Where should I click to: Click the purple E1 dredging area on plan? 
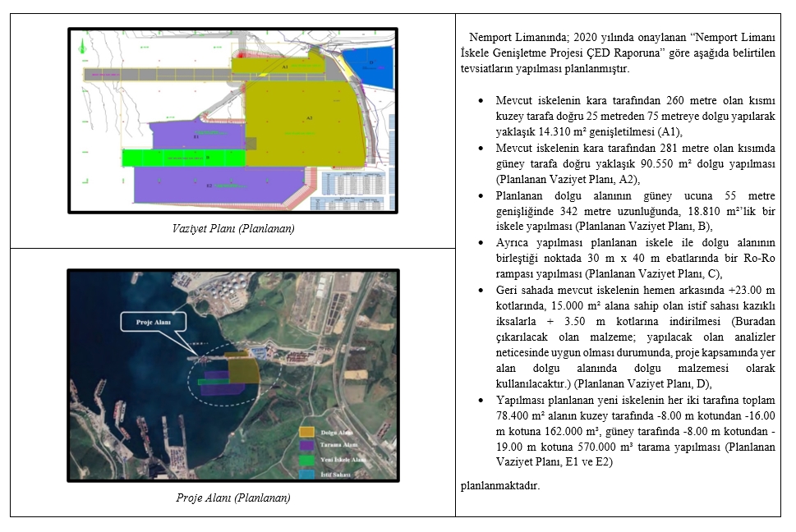pos(197,135)
